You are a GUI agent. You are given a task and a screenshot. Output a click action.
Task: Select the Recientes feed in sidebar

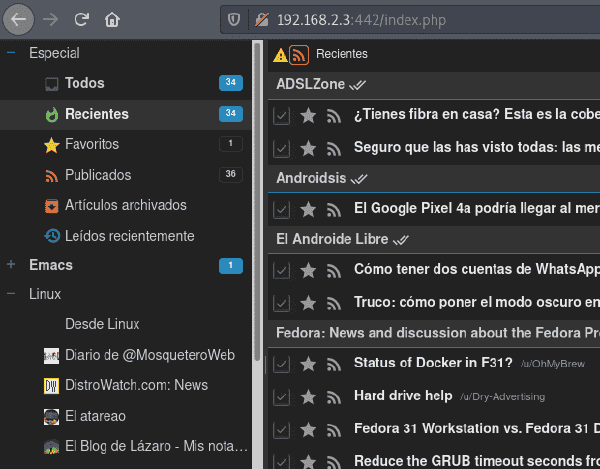click(x=126, y=114)
